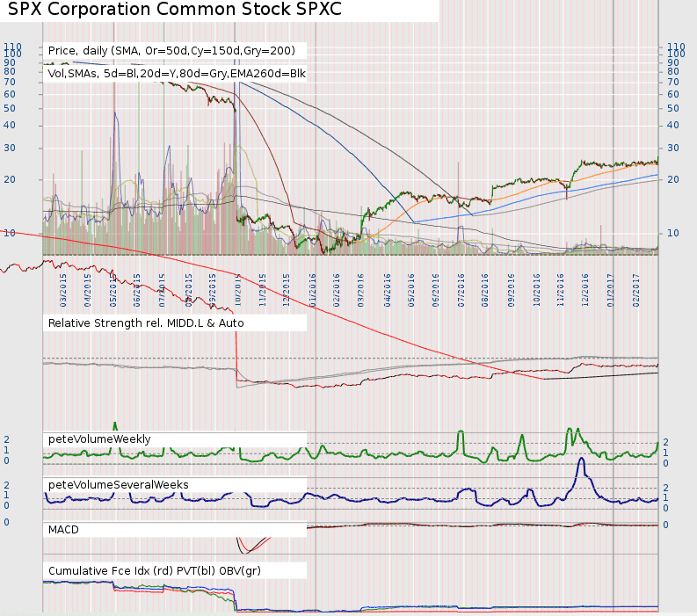Viewport: 697px width, 616px height.
Task: Click the 10/2016 date axis label
Action: pos(536,290)
